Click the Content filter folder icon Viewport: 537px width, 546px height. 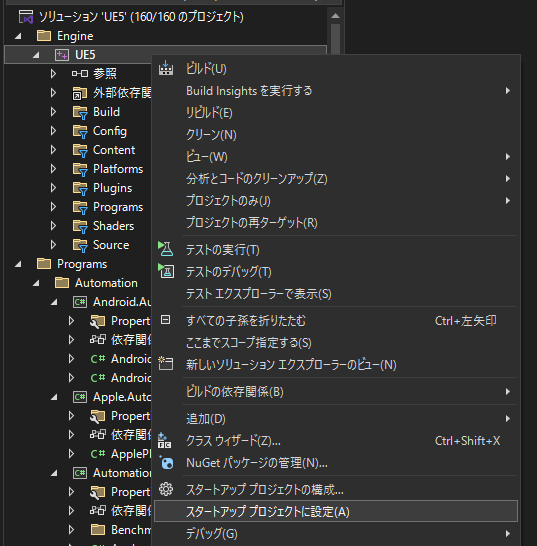click(x=80, y=150)
